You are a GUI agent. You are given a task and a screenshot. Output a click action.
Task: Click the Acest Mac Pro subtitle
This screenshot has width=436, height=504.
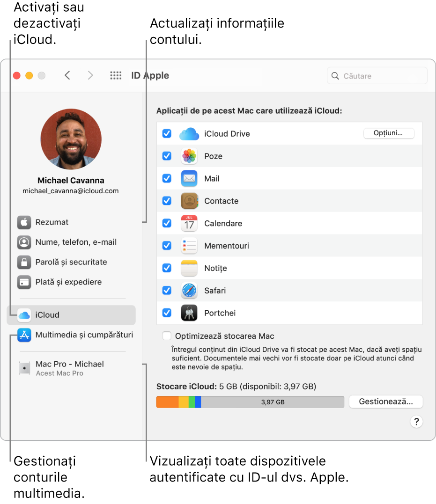pyautogui.click(x=59, y=373)
